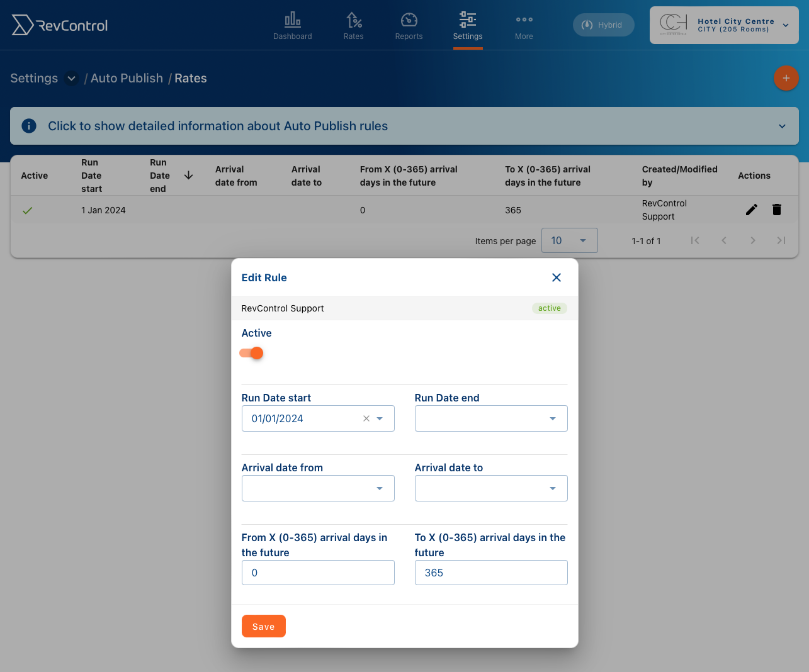
Task: Close the Edit Rule dialog
Action: point(557,277)
